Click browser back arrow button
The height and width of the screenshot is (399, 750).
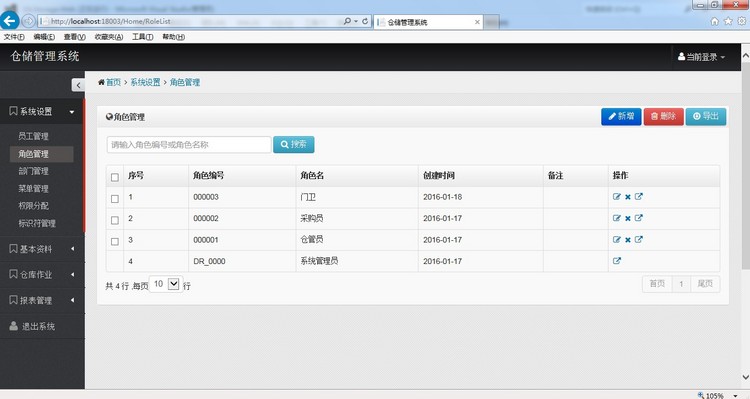[x=10, y=21]
